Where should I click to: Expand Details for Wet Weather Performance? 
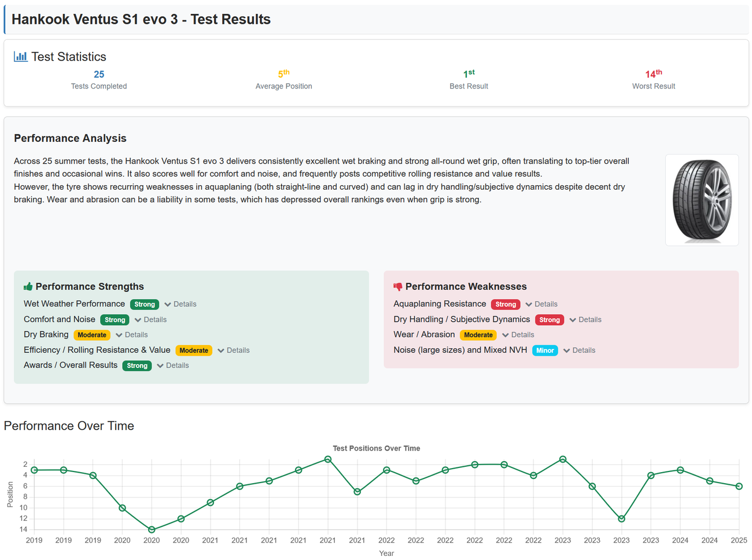tap(180, 304)
